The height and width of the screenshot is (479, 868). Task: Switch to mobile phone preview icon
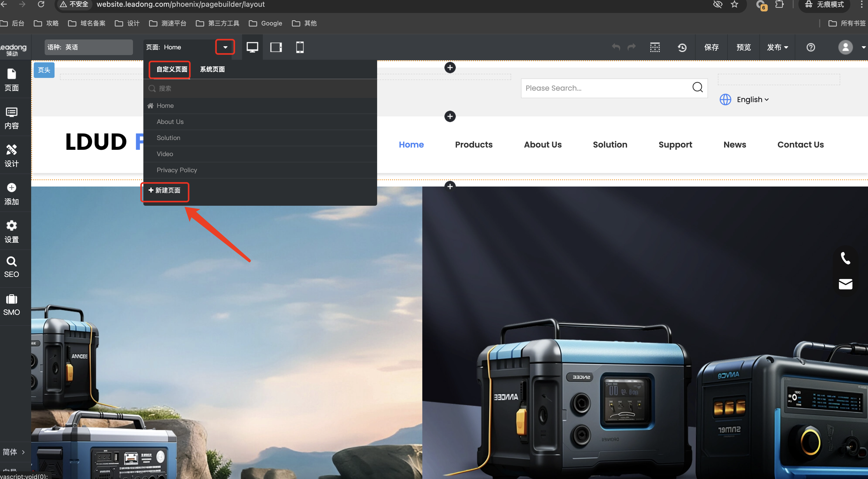(x=299, y=47)
